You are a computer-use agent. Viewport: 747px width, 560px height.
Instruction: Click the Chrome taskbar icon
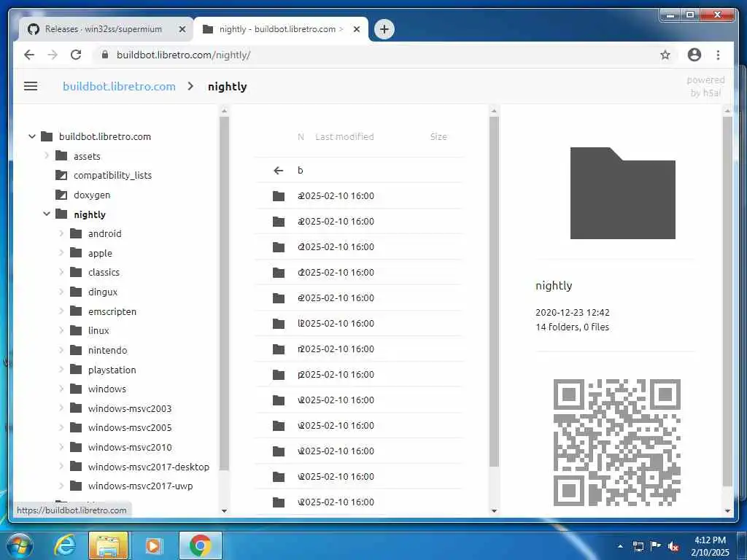pos(200,545)
